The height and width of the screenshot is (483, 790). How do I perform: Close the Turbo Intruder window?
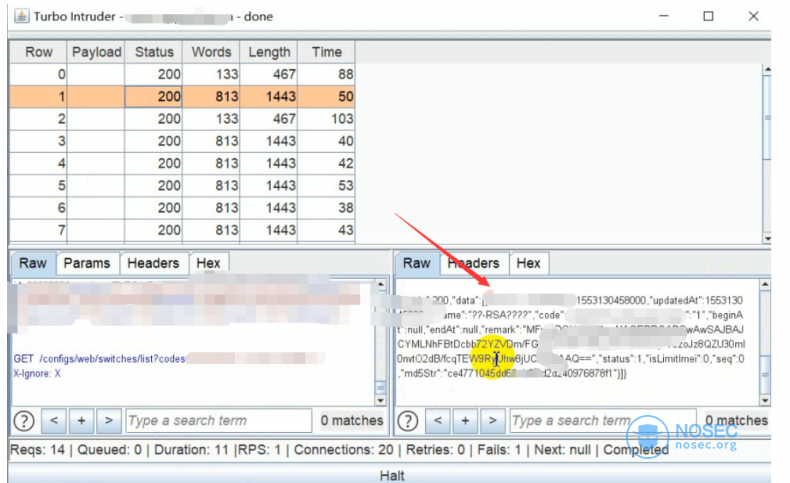[x=753, y=16]
